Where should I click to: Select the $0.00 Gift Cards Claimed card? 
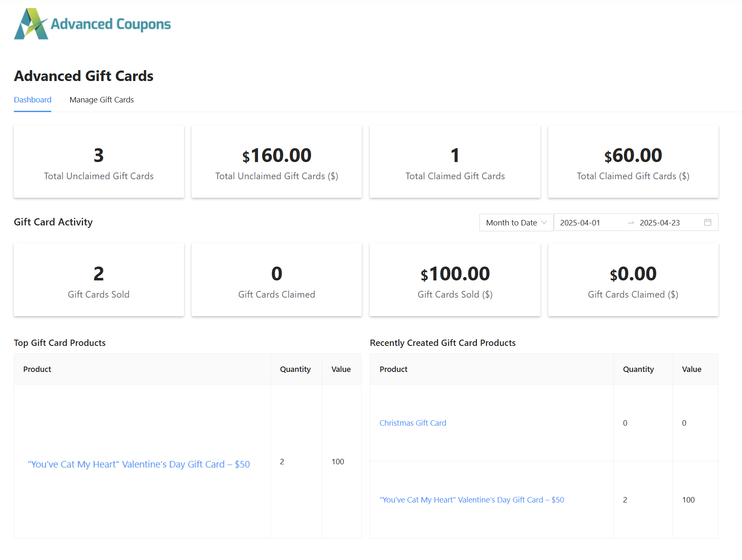tap(633, 280)
